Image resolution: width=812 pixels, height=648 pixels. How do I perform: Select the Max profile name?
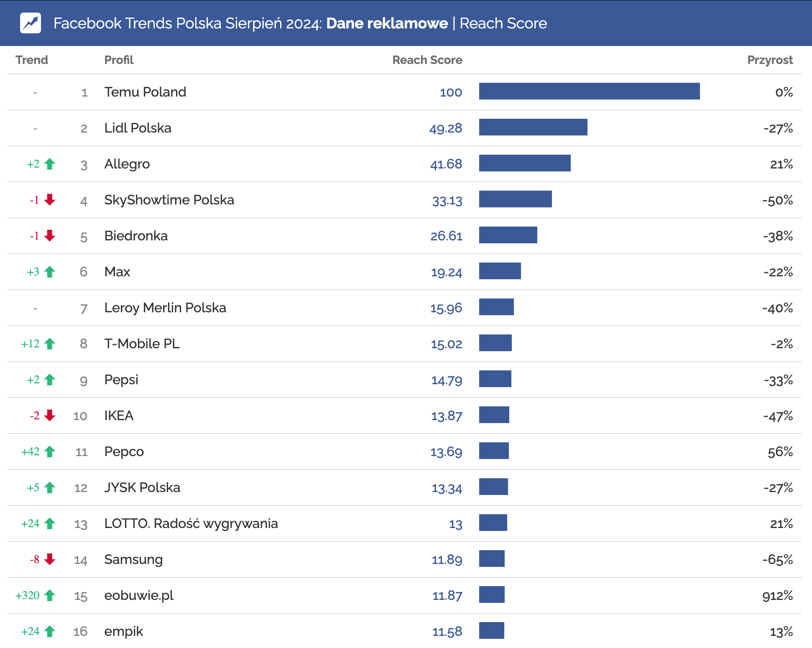point(117,272)
